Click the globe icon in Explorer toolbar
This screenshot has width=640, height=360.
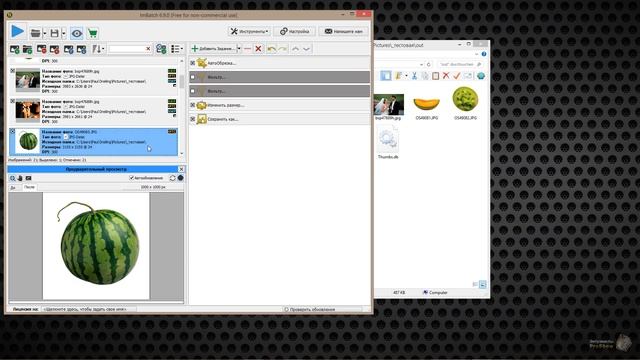[481, 76]
